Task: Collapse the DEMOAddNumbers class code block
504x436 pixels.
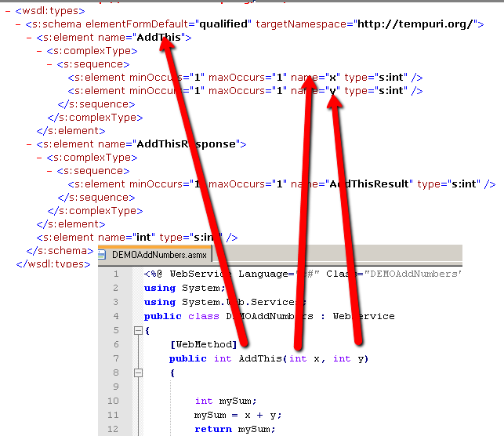Action: point(137,331)
